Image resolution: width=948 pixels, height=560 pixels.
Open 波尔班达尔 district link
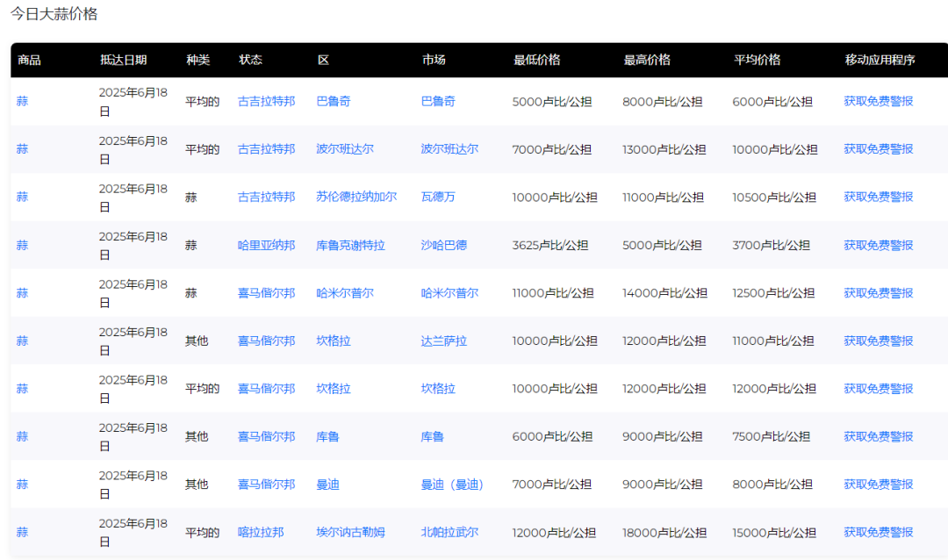click(345, 149)
